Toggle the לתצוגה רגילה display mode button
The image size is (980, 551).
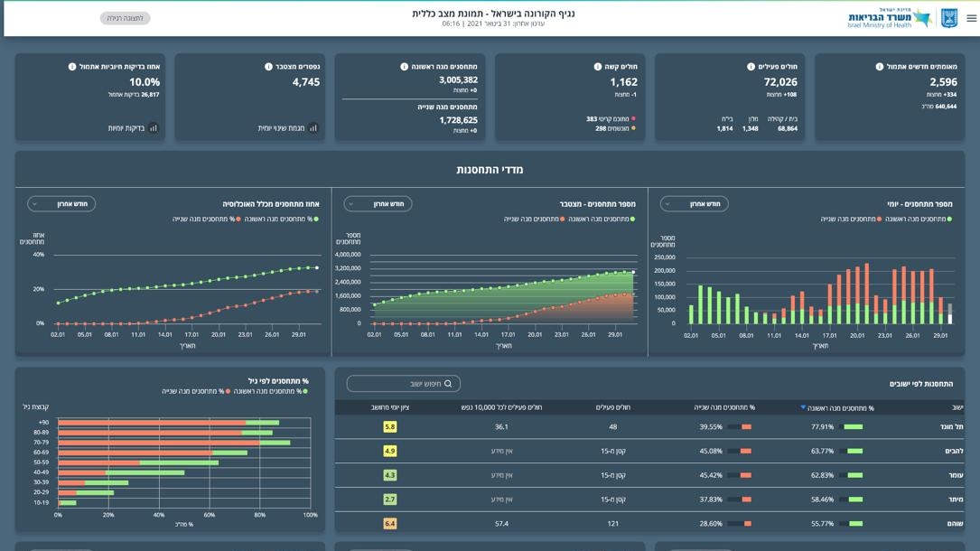pyautogui.click(x=125, y=18)
